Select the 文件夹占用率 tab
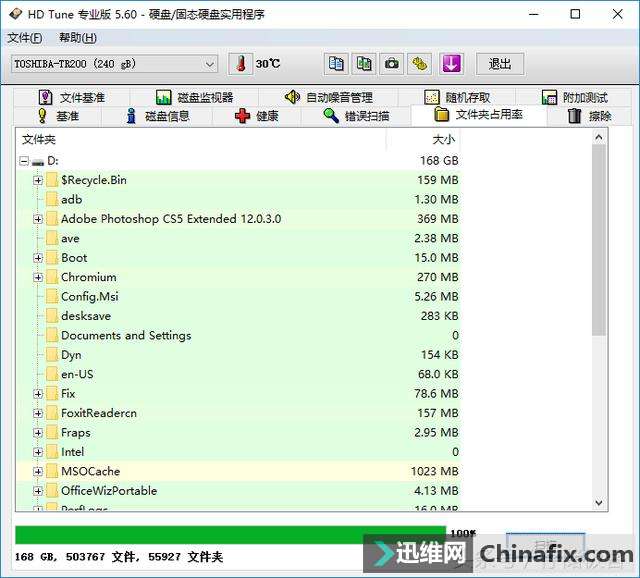The width and height of the screenshot is (640, 578). pyautogui.click(x=478, y=115)
